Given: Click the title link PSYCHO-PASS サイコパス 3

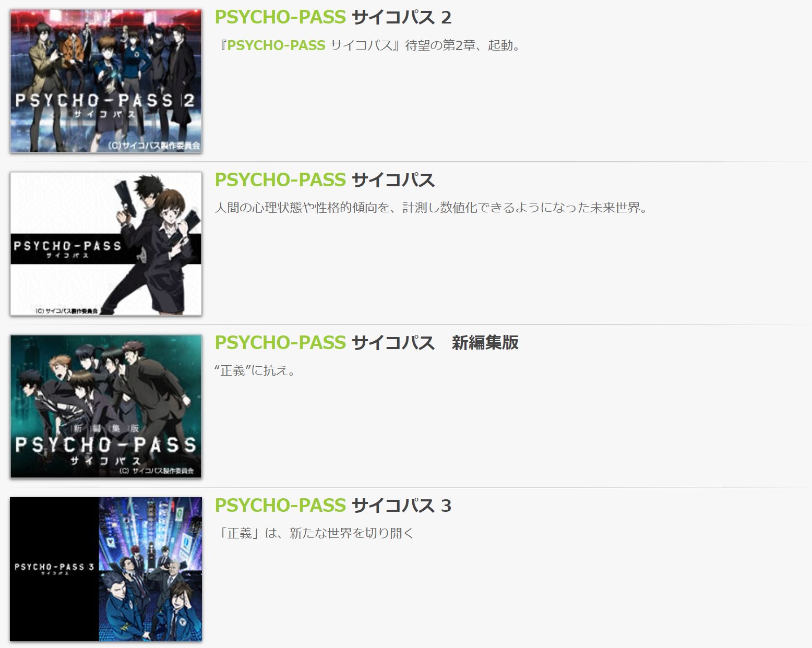Looking at the screenshot, I should point(333,506).
